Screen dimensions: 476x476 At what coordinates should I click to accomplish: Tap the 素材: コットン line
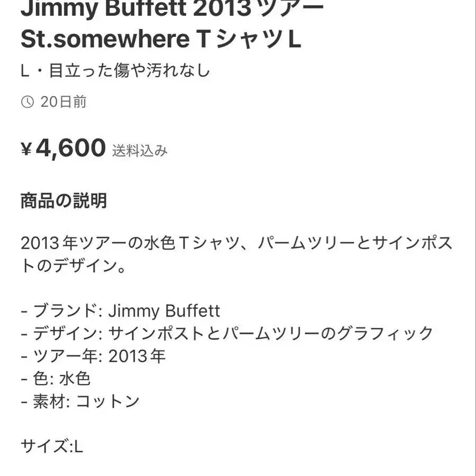pos(80,401)
